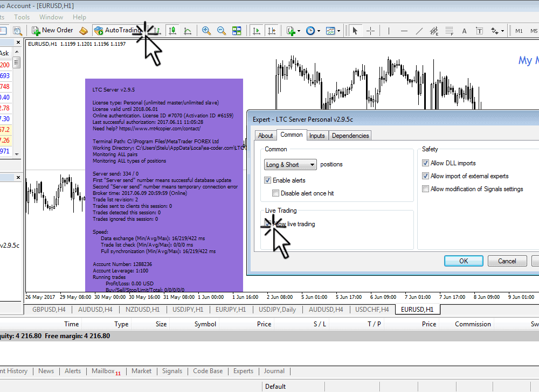
Task: Select the EURJPY,H1 chart tab
Action: point(231,310)
